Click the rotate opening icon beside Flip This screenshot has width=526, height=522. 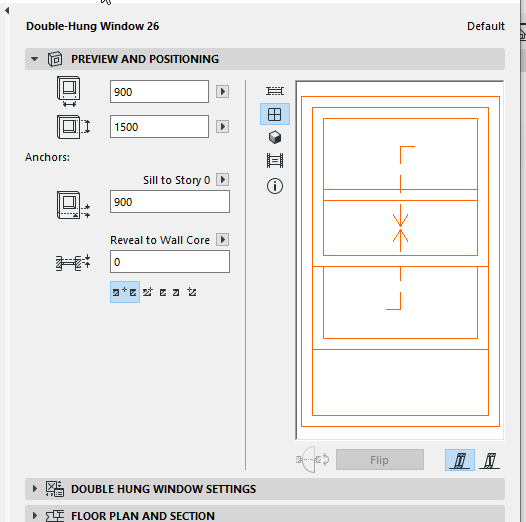pyautogui.click(x=313, y=460)
